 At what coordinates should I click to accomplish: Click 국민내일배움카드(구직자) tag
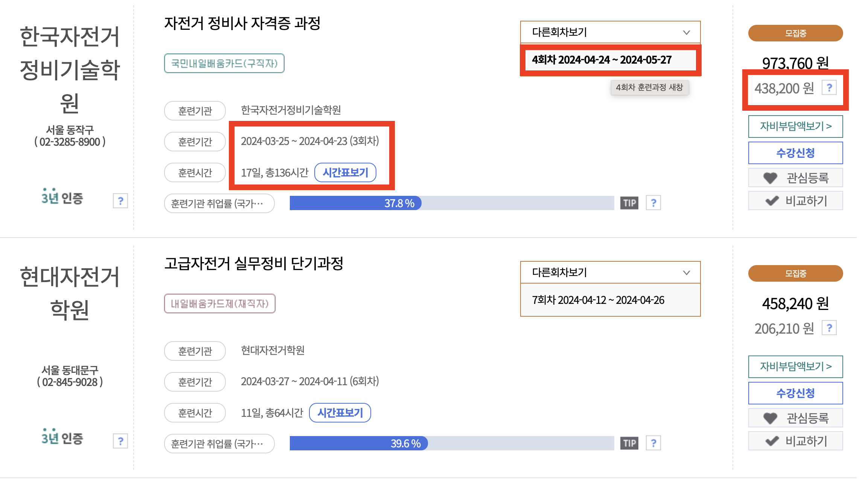224,63
